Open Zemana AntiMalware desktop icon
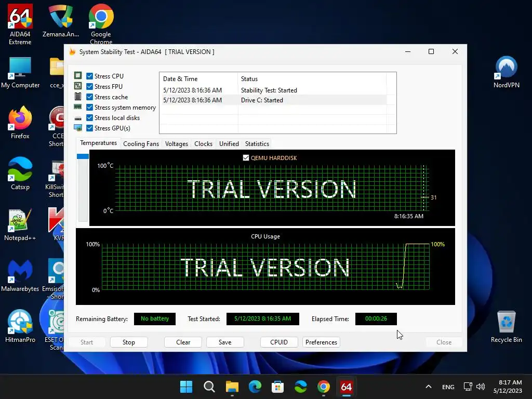The width and height of the screenshot is (532, 399). 61,21
